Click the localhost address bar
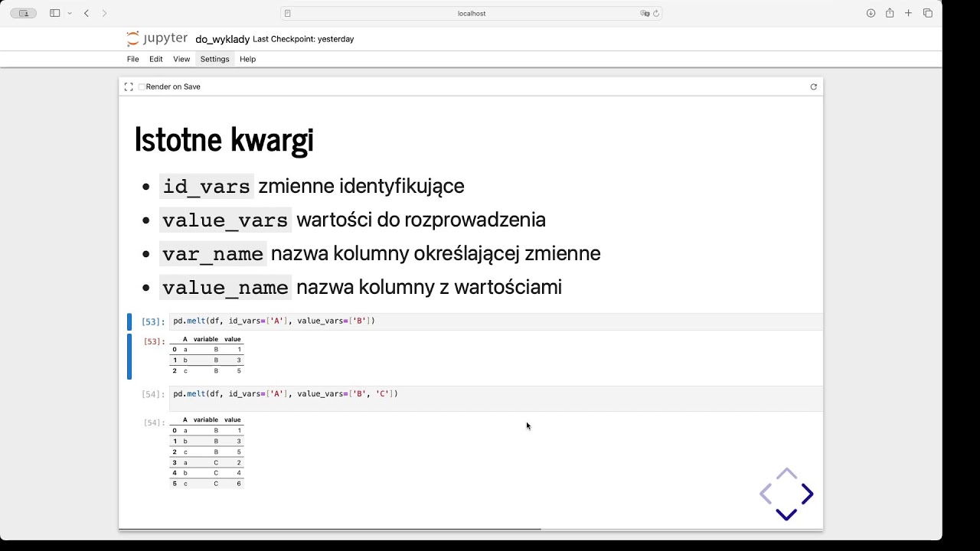 (x=471, y=13)
